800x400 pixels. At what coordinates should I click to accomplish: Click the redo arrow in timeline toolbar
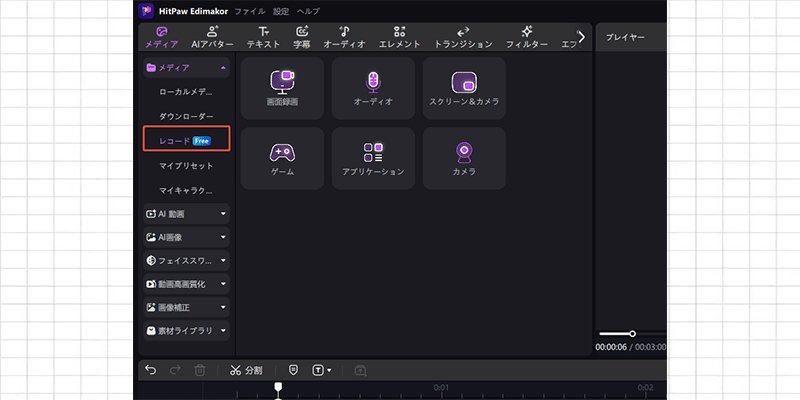(x=175, y=370)
